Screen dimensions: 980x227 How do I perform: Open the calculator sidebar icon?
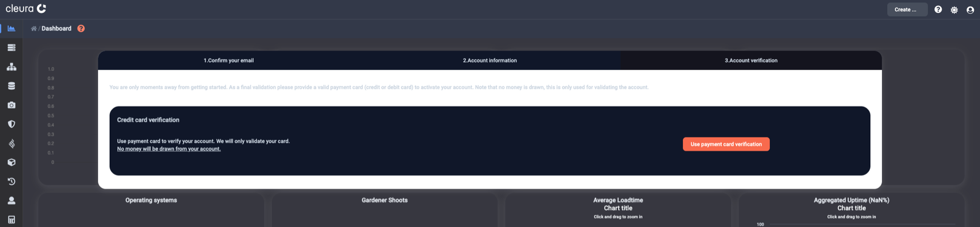(x=11, y=220)
